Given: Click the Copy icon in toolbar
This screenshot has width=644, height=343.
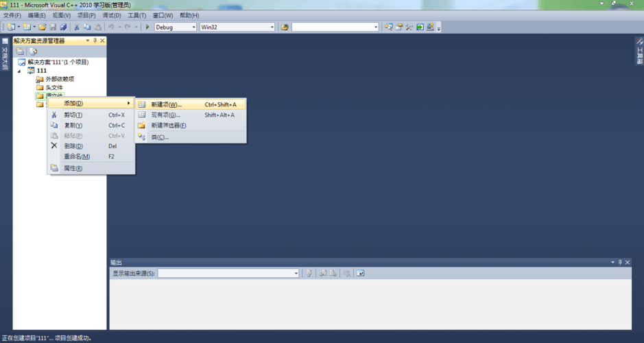Looking at the screenshot, I should click(87, 27).
